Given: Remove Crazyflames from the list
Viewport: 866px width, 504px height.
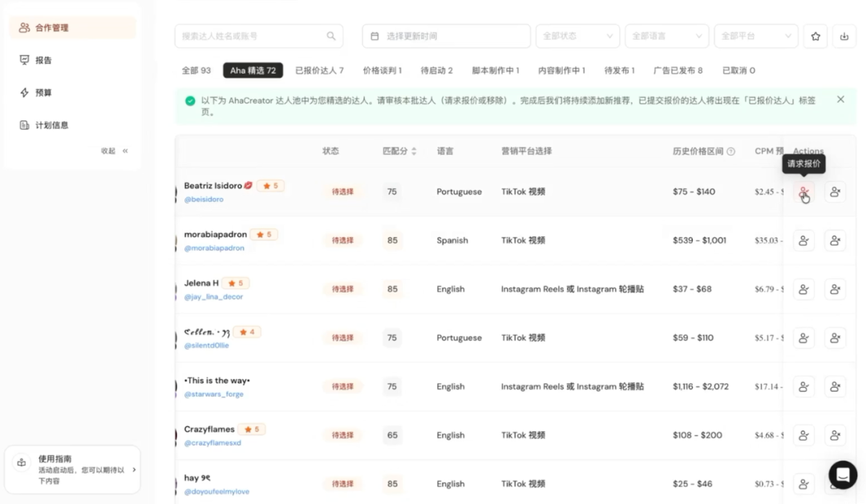Looking at the screenshot, I should [835, 435].
